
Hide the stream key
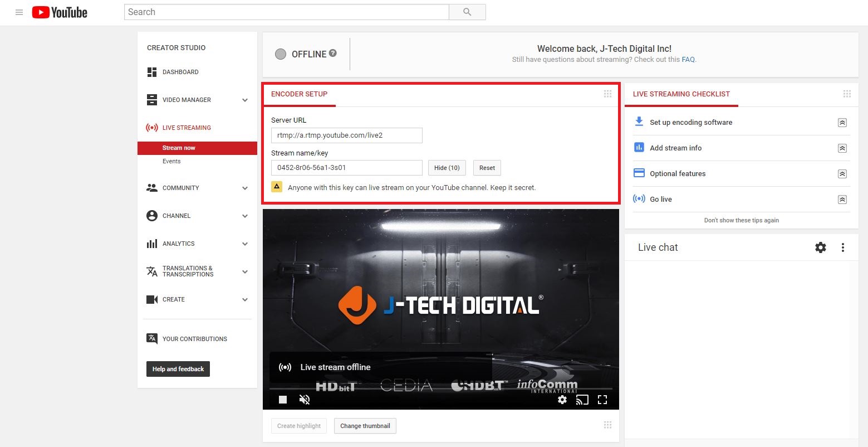pyautogui.click(x=447, y=168)
